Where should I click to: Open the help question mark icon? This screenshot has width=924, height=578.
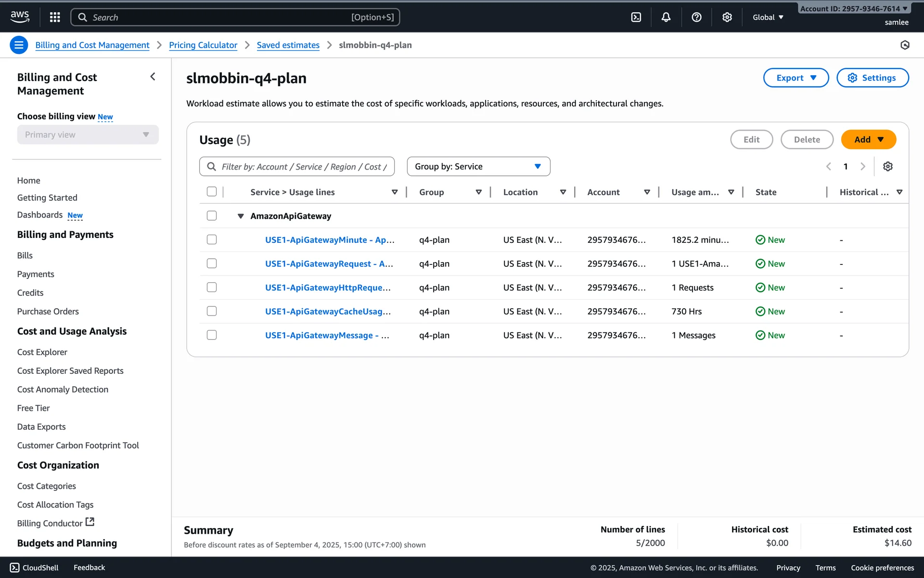tap(696, 17)
